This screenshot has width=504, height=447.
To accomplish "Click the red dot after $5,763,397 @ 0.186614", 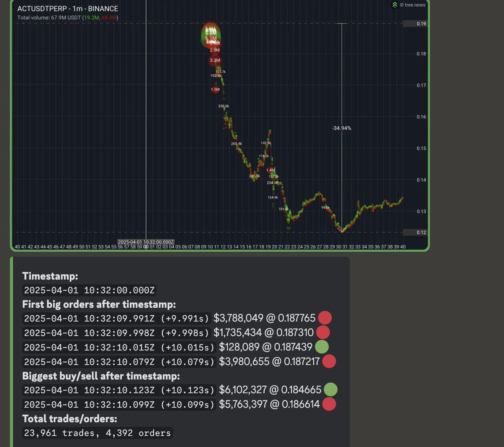I will pos(329,404).
